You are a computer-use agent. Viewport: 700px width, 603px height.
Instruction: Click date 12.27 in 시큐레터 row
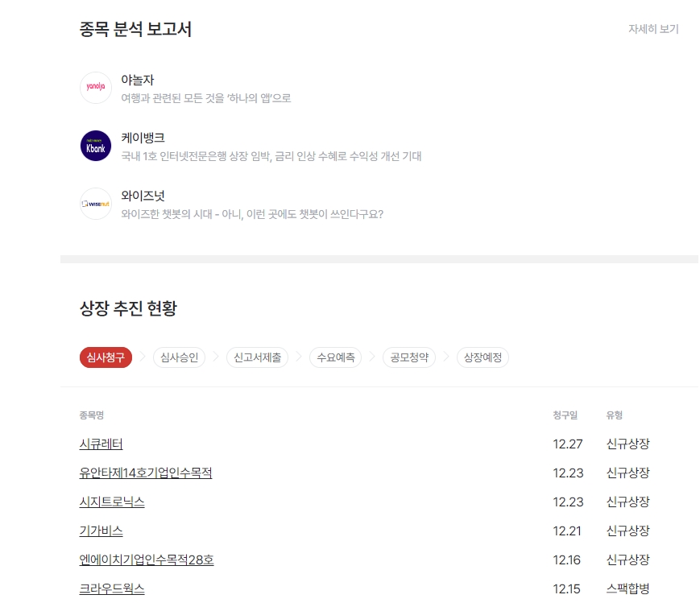coord(568,444)
